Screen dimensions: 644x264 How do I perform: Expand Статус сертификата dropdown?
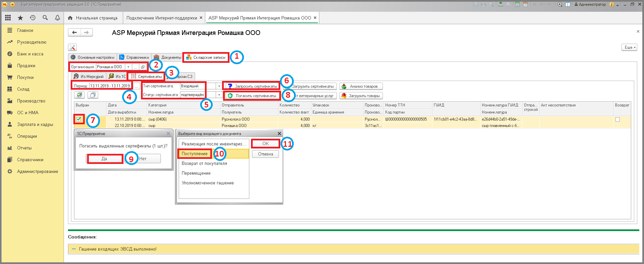(x=219, y=95)
